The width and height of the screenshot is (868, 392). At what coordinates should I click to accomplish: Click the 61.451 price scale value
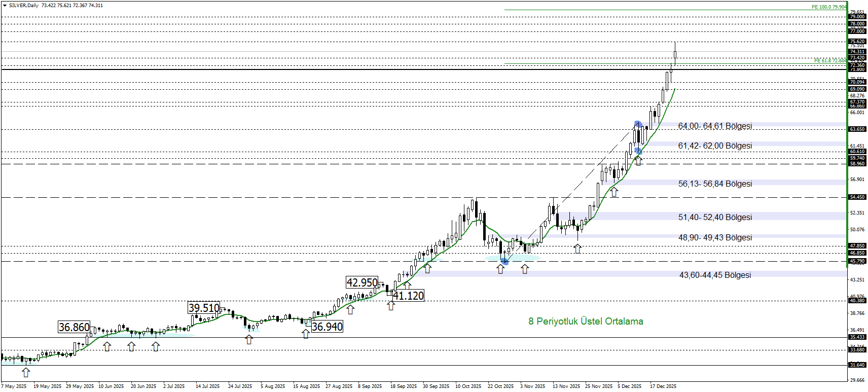point(857,146)
